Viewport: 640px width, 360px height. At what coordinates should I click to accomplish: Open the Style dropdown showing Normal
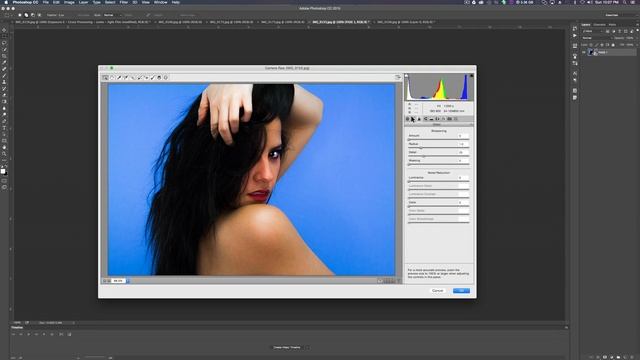[x=112, y=15]
